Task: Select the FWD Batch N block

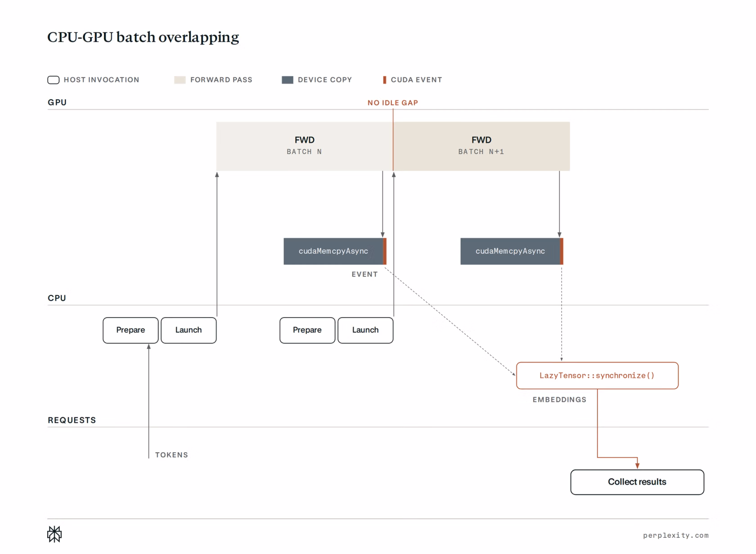Action: click(x=305, y=146)
